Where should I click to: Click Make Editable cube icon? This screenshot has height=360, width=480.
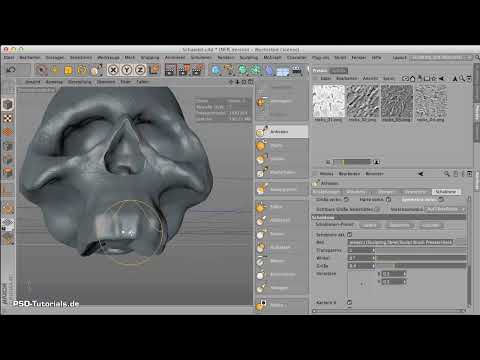point(8,105)
